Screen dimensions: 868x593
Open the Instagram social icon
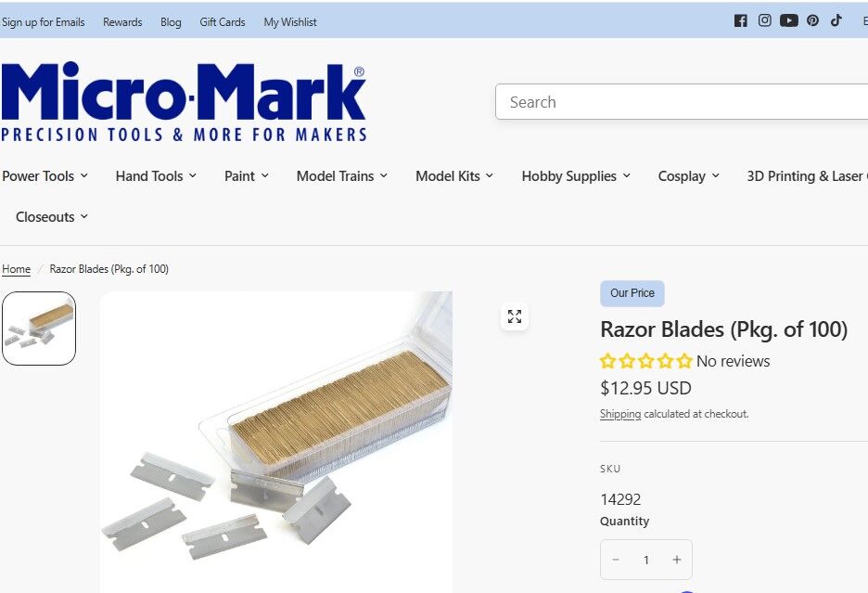pyautogui.click(x=764, y=20)
